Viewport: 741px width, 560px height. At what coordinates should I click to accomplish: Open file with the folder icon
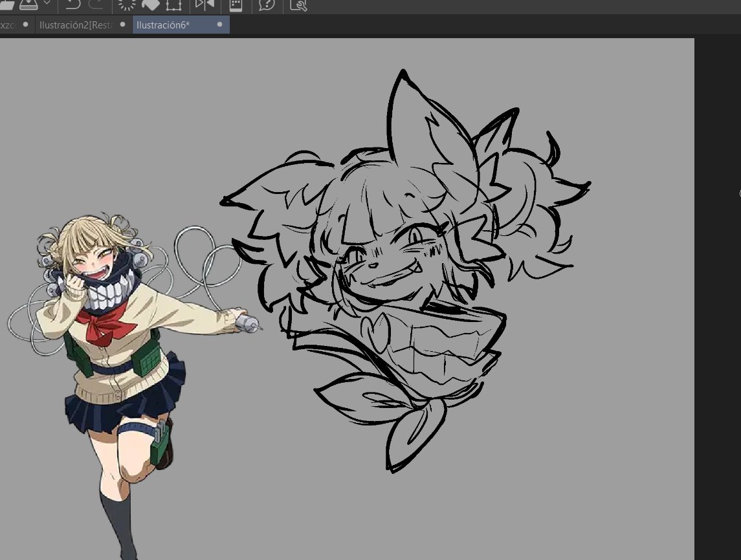pyautogui.click(x=6, y=5)
